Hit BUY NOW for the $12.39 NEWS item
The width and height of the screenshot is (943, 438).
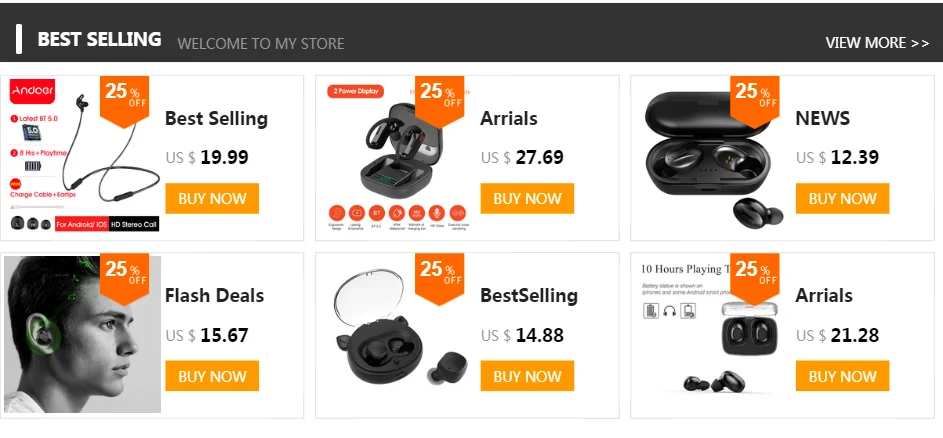842,198
